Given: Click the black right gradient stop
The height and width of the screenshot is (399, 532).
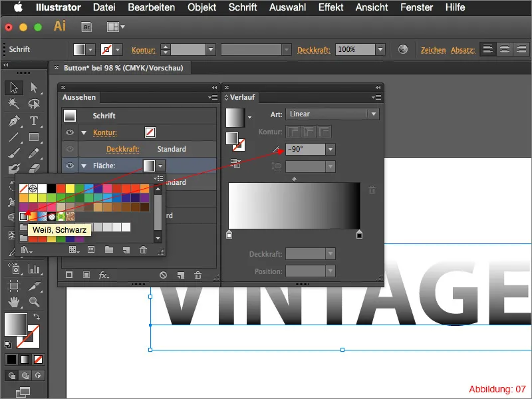Looking at the screenshot, I should tap(359, 235).
